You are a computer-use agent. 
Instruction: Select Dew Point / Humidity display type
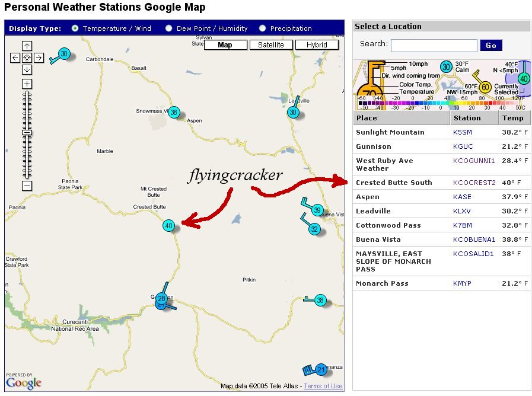click(x=168, y=28)
